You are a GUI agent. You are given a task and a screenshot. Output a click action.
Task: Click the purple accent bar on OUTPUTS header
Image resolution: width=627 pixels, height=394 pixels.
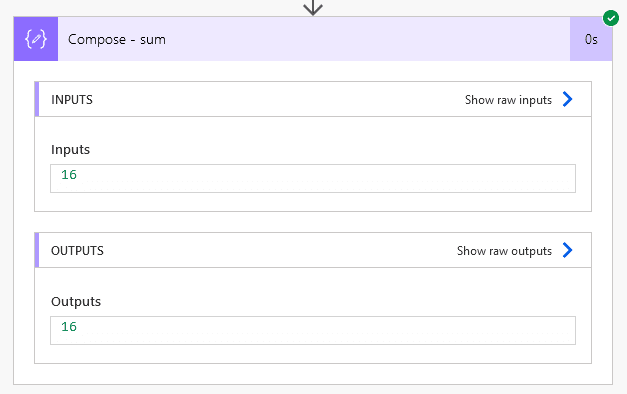point(37,250)
